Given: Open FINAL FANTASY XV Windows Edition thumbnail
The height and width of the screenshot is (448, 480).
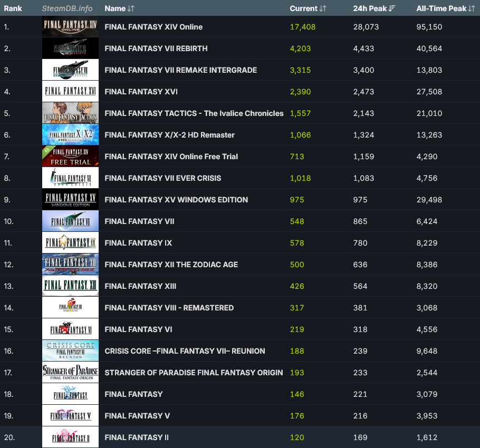Looking at the screenshot, I should (x=70, y=200).
